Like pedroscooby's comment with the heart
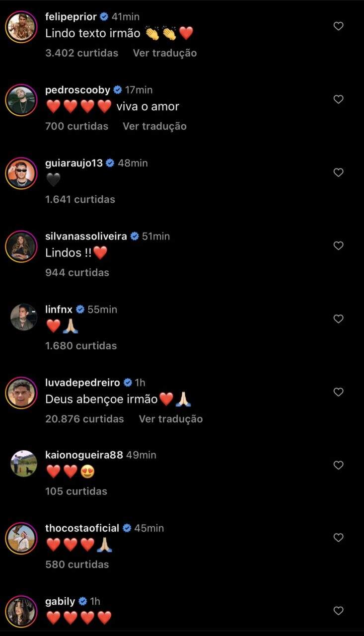 tap(338, 99)
